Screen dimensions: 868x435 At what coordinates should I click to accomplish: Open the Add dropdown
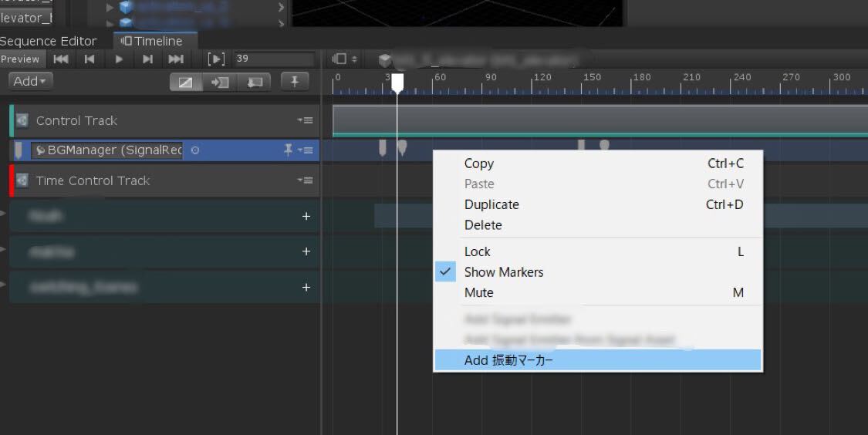30,81
